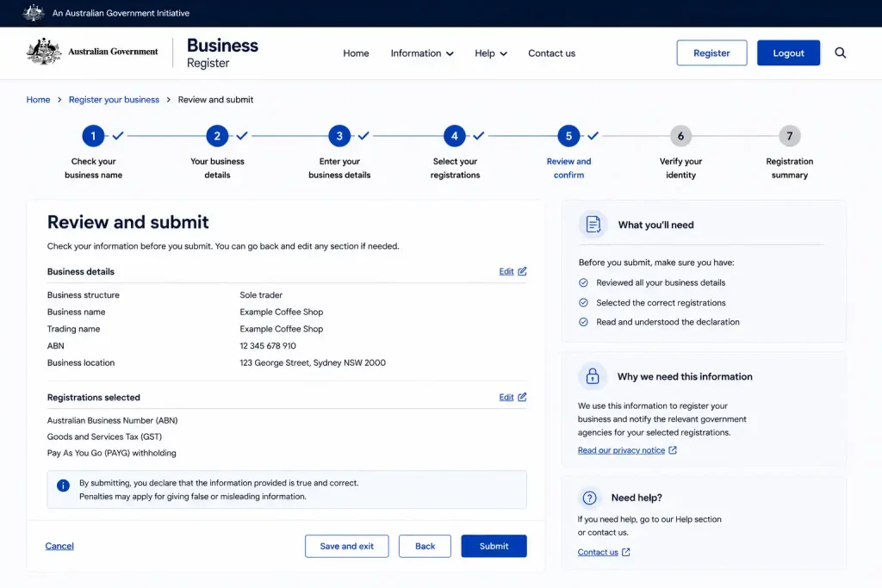Click the Cancel link
This screenshot has height=588, width=882.
tap(59, 546)
